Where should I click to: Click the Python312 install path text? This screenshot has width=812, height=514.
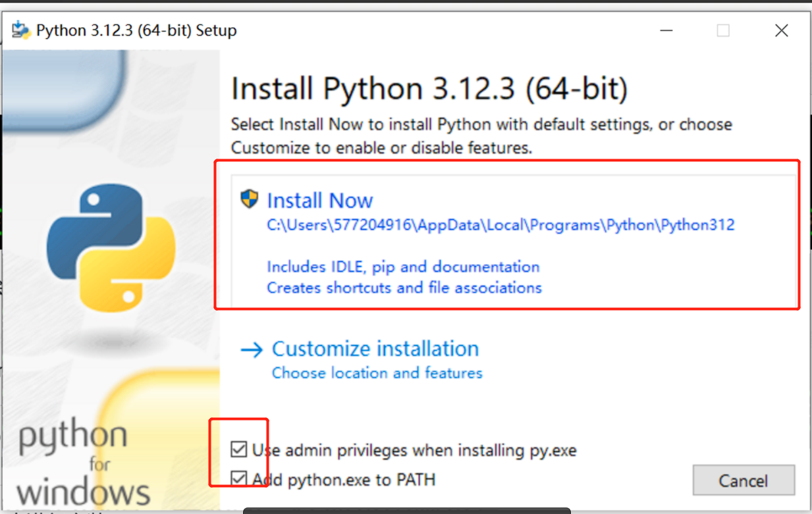(x=501, y=225)
